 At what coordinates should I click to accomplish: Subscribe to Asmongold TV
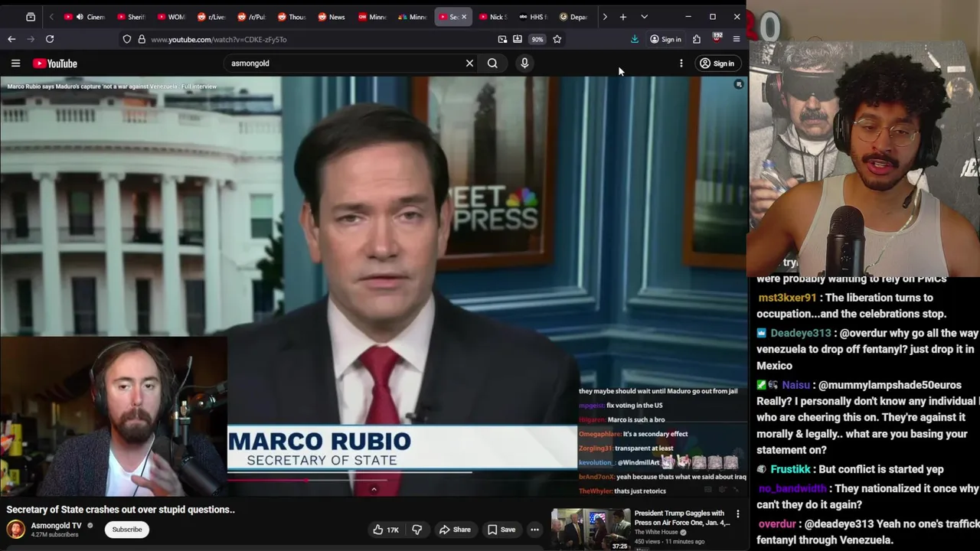tap(127, 530)
